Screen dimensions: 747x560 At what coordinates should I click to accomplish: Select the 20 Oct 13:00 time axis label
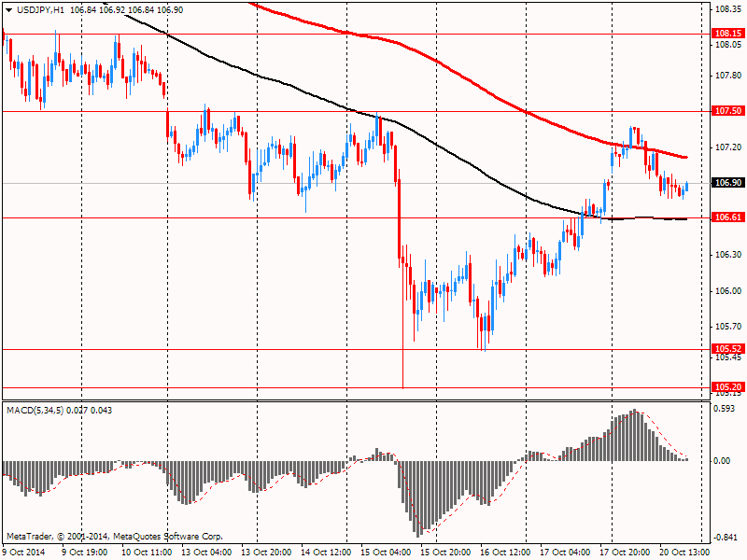coord(684,553)
